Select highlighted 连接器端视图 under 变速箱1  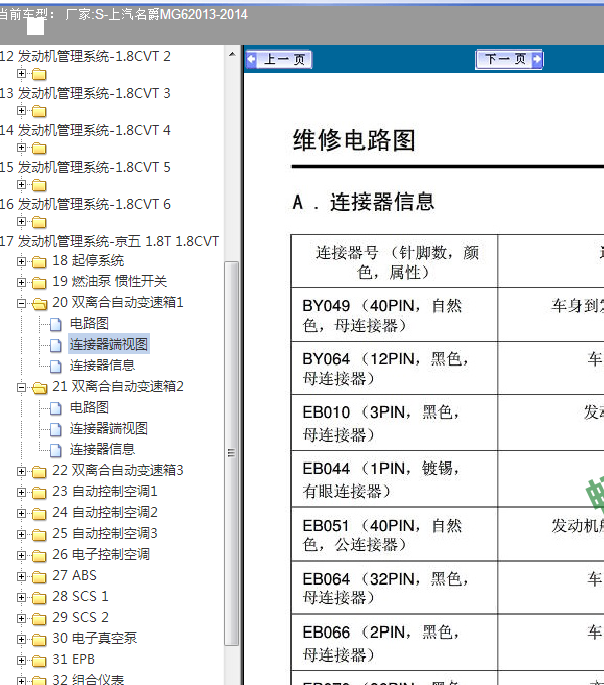[109, 344]
